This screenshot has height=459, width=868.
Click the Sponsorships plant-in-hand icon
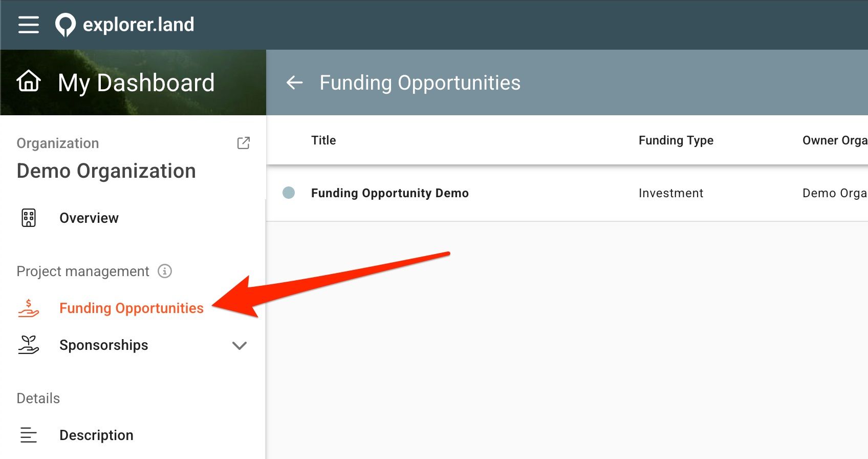click(x=29, y=345)
